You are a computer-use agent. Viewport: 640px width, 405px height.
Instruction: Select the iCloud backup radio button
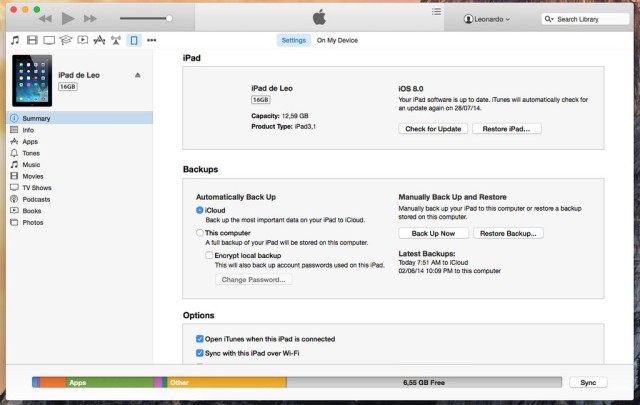point(200,211)
